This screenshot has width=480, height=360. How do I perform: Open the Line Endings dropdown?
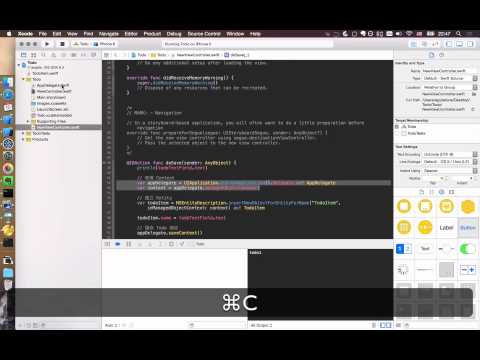(450, 162)
